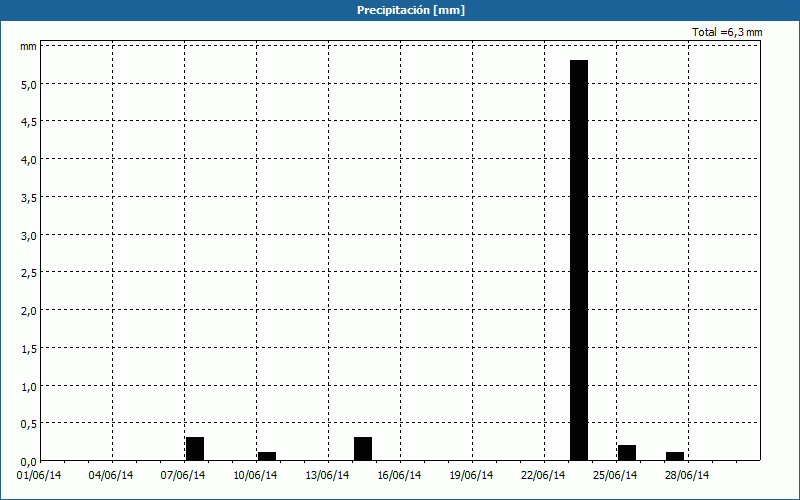Click the 19/06/14 date axis label

pyautogui.click(x=471, y=476)
